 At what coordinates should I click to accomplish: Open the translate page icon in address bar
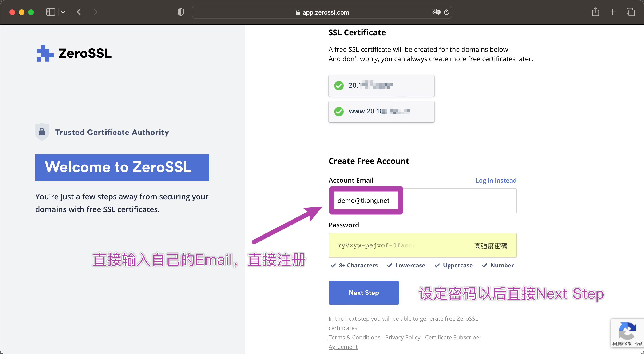[436, 12]
